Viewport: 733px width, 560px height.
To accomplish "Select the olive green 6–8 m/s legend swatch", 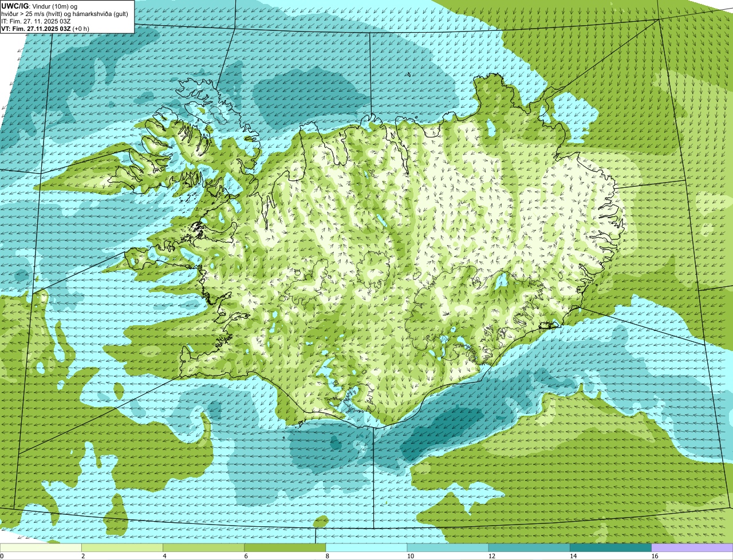I will [x=285, y=547].
